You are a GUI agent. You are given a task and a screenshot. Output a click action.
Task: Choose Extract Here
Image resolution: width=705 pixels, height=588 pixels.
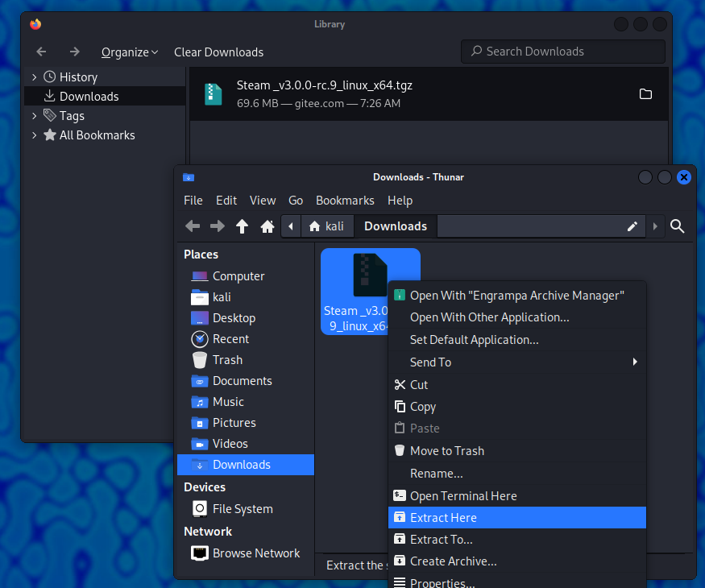coord(517,518)
